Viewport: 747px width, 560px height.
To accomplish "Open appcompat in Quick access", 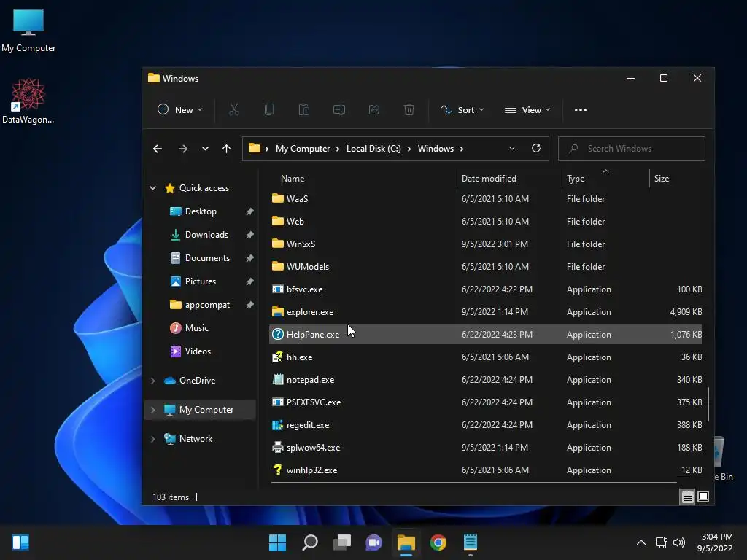I will coord(206,305).
